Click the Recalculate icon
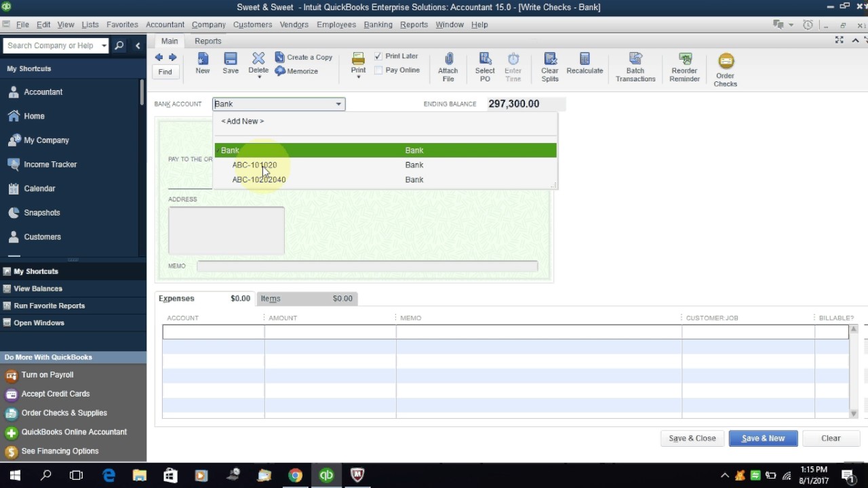 coord(585,59)
